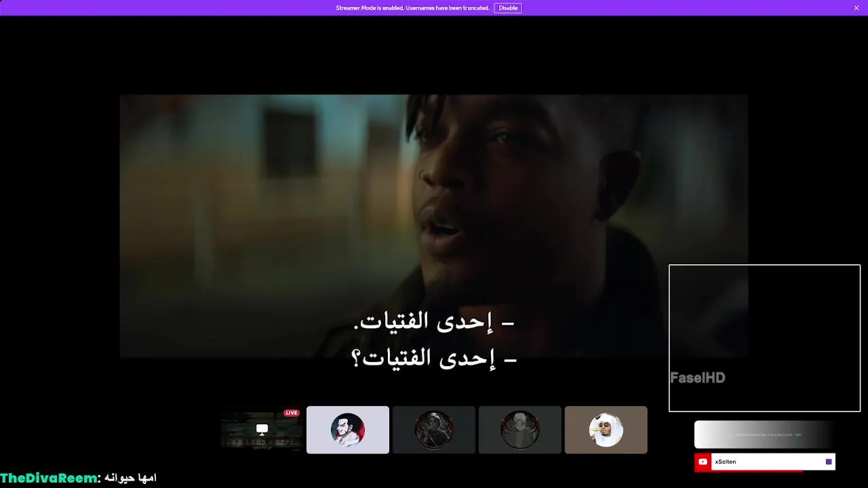Image resolution: width=868 pixels, height=488 pixels.
Task: Select the live screen share tile
Action: (x=262, y=430)
